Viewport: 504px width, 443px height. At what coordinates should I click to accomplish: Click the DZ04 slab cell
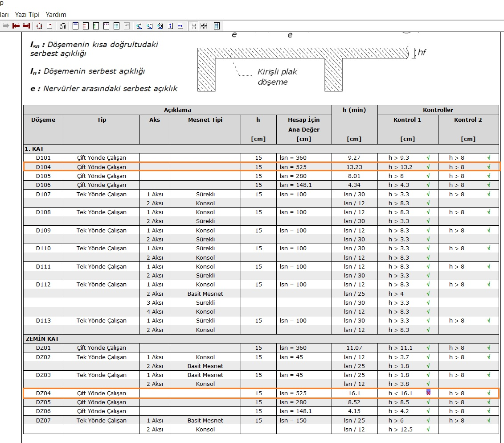[x=43, y=393]
